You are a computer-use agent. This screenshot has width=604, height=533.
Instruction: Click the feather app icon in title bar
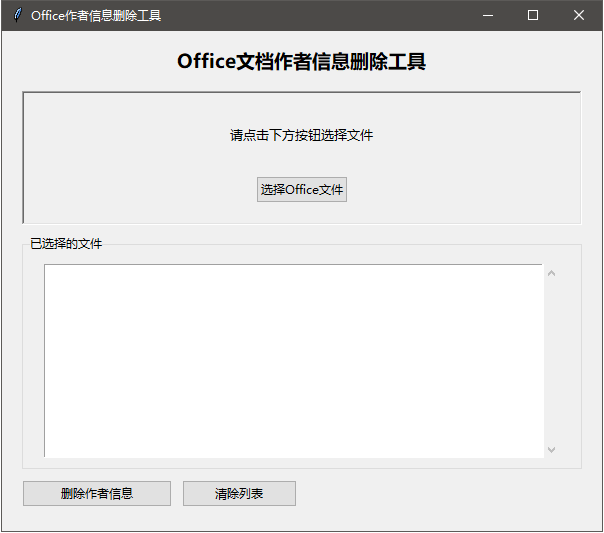[x=17, y=15]
